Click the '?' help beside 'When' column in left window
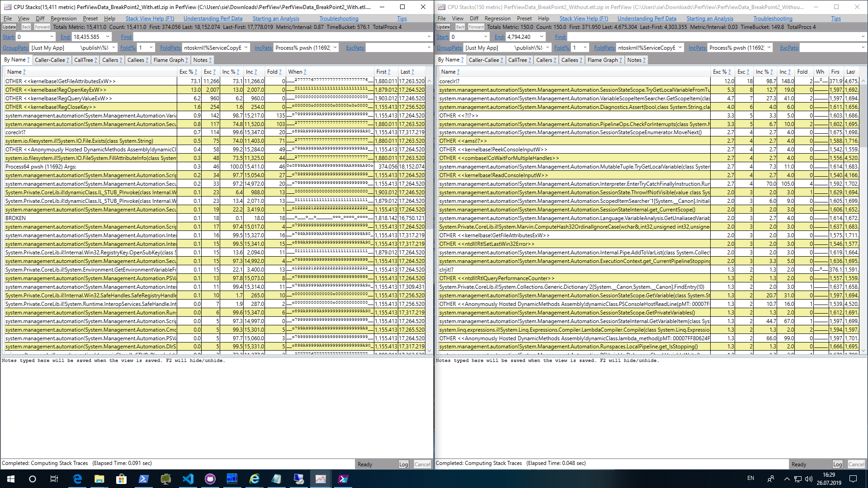 coord(305,72)
